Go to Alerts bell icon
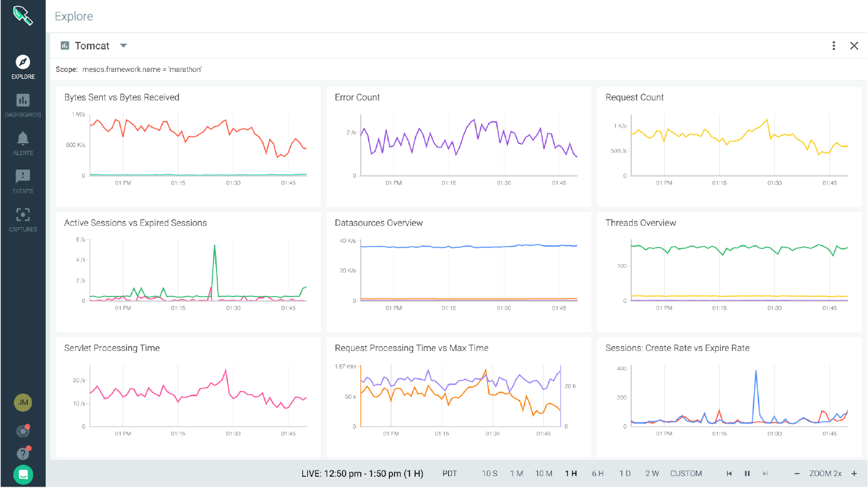The width and height of the screenshot is (868, 488). (x=23, y=138)
